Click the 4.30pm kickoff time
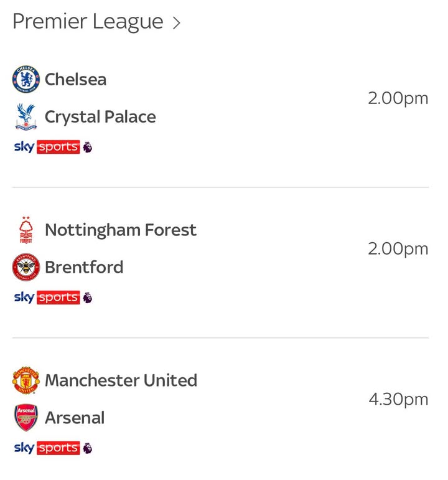Image resolution: width=448 pixels, height=480 pixels. (x=398, y=399)
